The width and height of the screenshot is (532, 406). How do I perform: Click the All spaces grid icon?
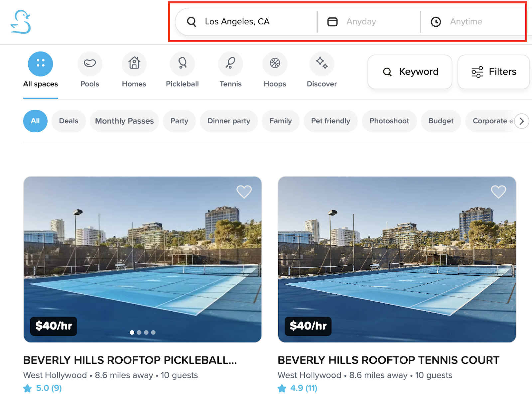tap(41, 64)
